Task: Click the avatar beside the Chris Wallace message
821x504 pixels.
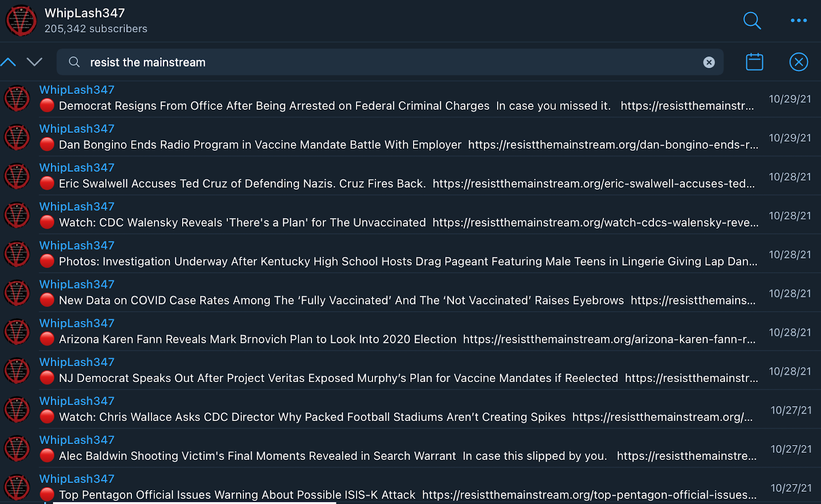Action: point(17,409)
